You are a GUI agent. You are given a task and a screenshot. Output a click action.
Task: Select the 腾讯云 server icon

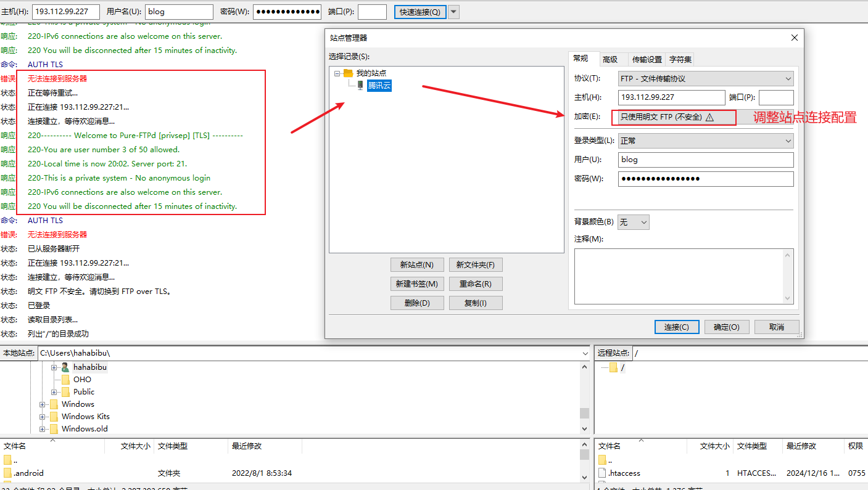point(360,86)
